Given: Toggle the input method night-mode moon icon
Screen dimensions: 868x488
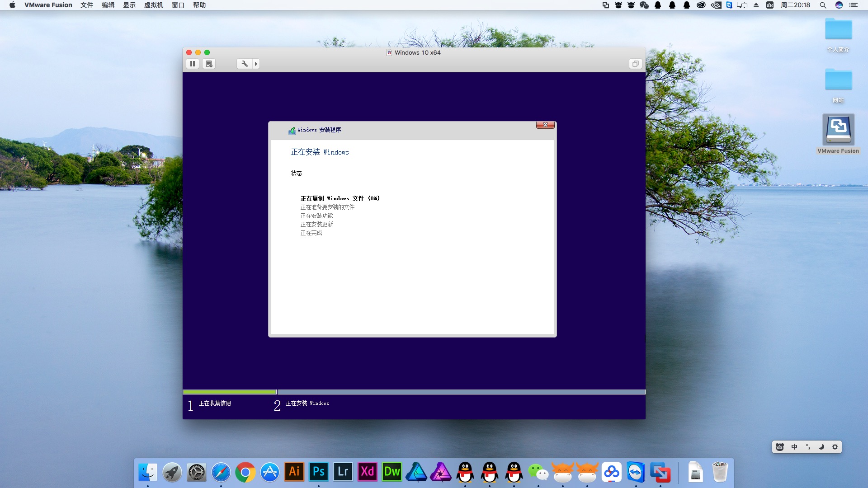Looking at the screenshot, I should click(821, 447).
